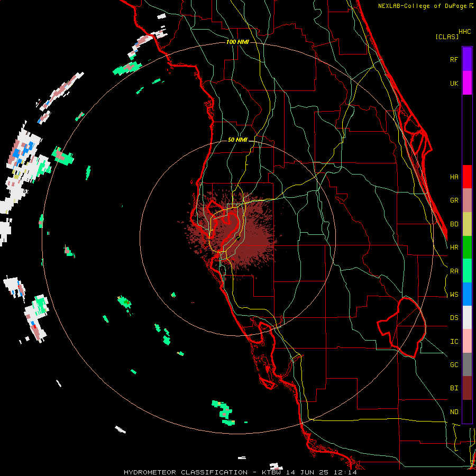Click the UK magenta legend swatch
The width and height of the screenshot is (476, 476).
(467, 83)
